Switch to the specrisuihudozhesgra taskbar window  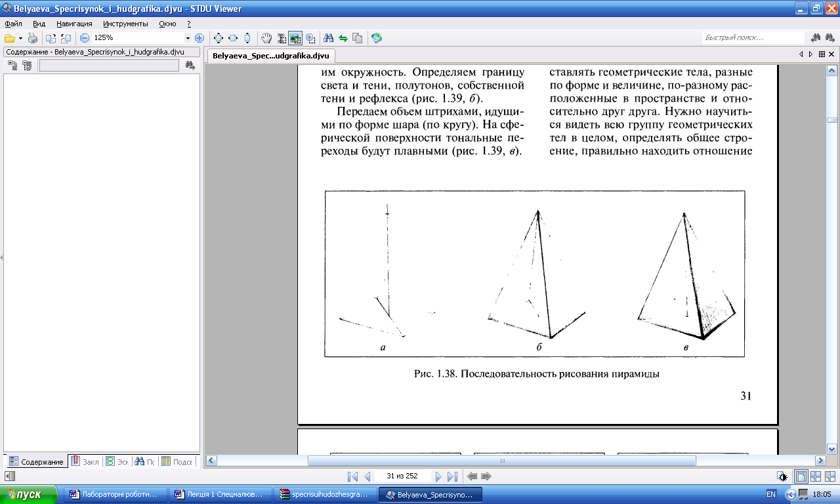tap(325, 494)
